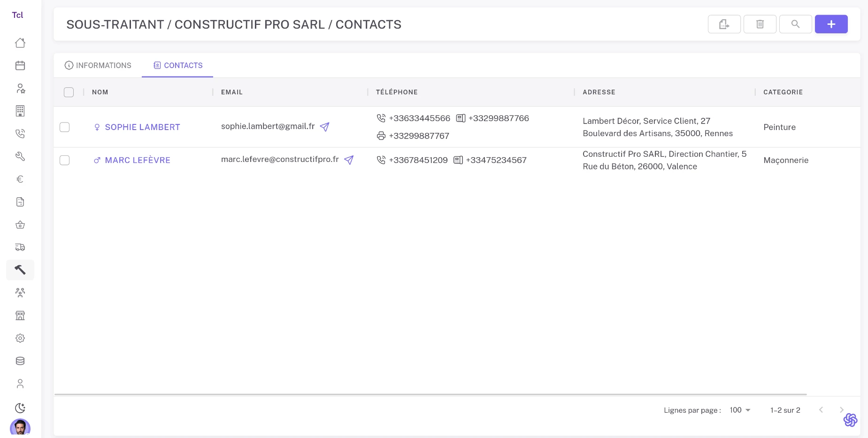This screenshot has width=868, height=438.
Task: Select the hammer sub-contractors tool icon
Action: click(x=20, y=269)
